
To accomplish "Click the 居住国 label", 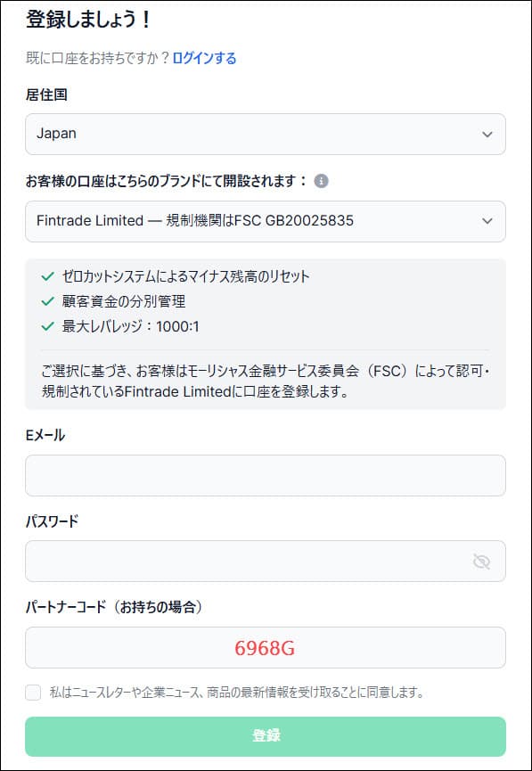I will [46, 94].
